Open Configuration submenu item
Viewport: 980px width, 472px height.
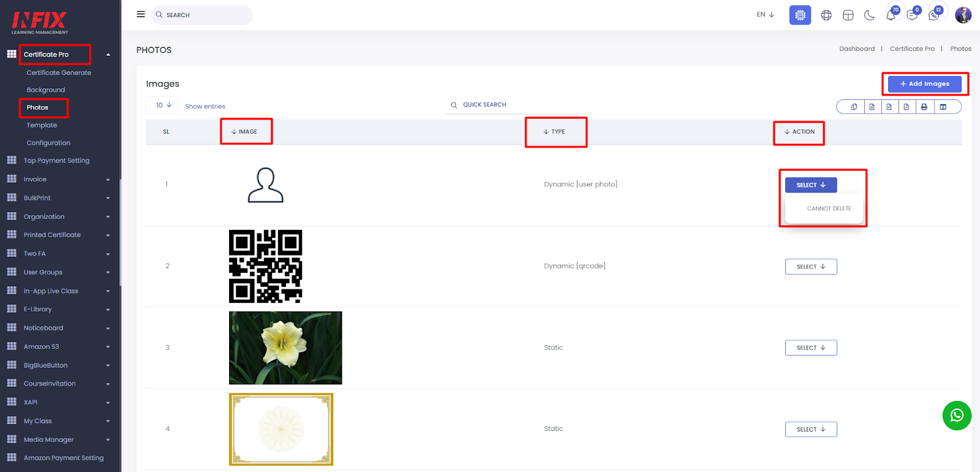48,143
